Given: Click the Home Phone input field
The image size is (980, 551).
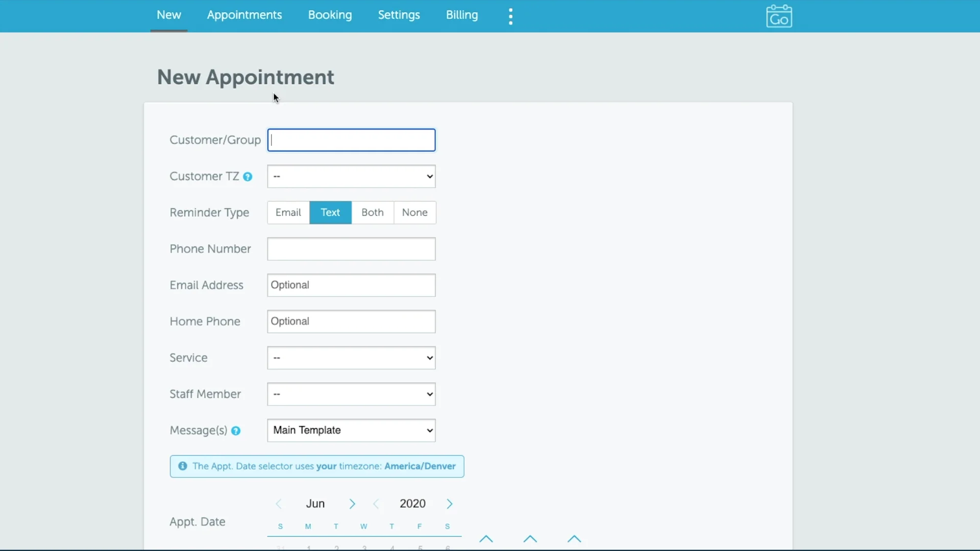Looking at the screenshot, I should pyautogui.click(x=351, y=321).
